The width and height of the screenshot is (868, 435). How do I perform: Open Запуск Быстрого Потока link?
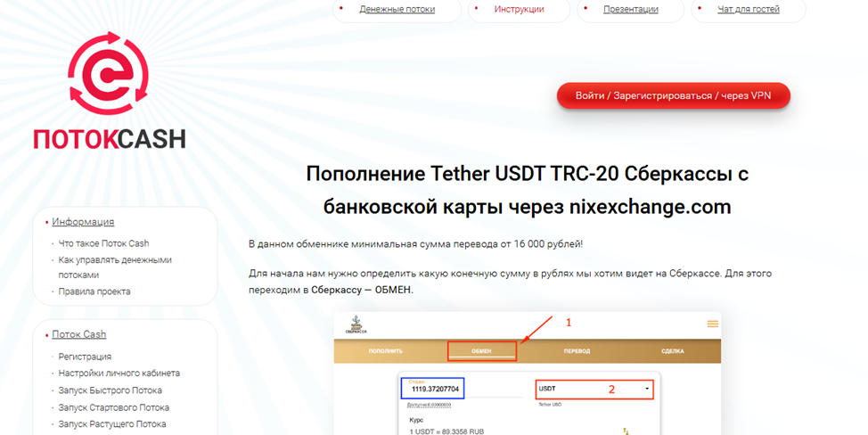click(111, 390)
